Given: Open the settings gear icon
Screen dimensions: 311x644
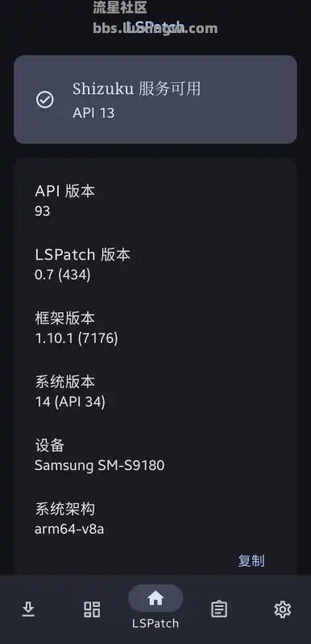Looking at the screenshot, I should click(x=283, y=609).
